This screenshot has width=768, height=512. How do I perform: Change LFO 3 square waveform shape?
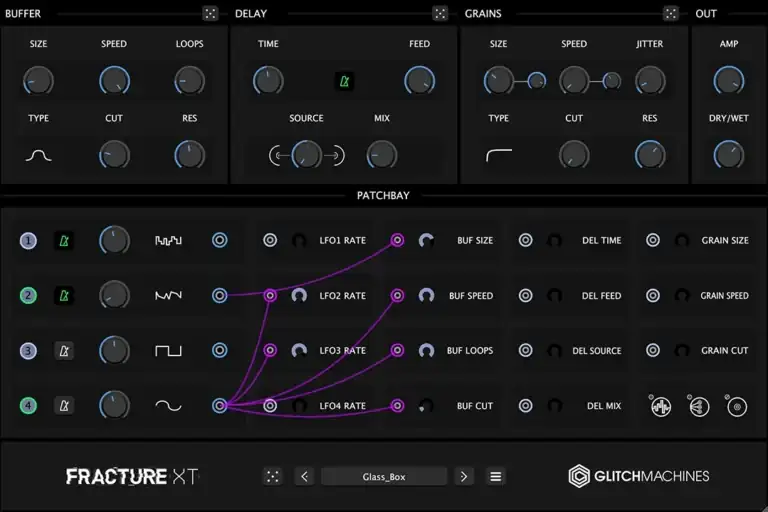pos(168,351)
